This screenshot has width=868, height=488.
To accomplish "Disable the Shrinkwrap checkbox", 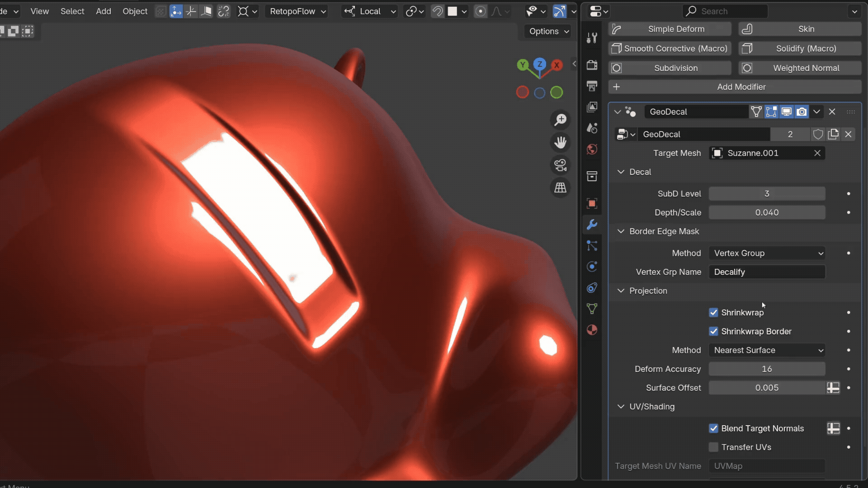I will (x=713, y=313).
